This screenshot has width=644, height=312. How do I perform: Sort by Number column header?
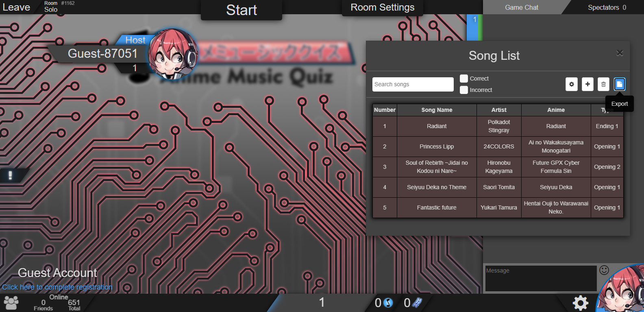385,110
